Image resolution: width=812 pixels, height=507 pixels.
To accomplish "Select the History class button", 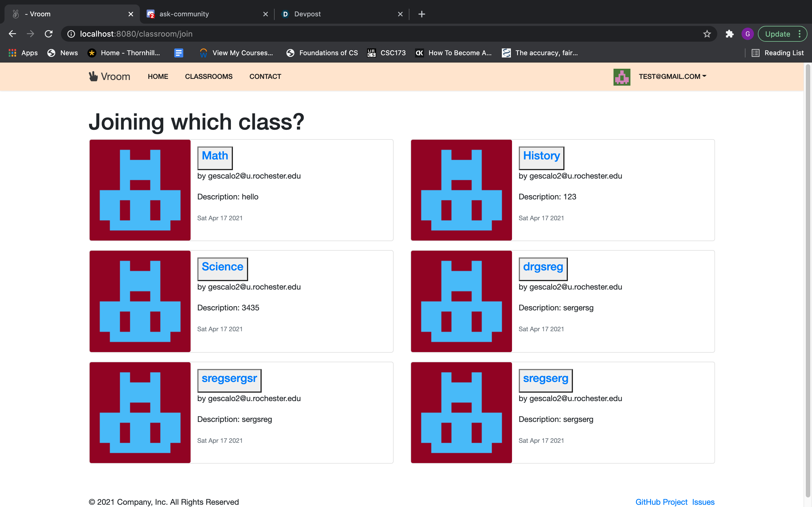I will point(541,157).
